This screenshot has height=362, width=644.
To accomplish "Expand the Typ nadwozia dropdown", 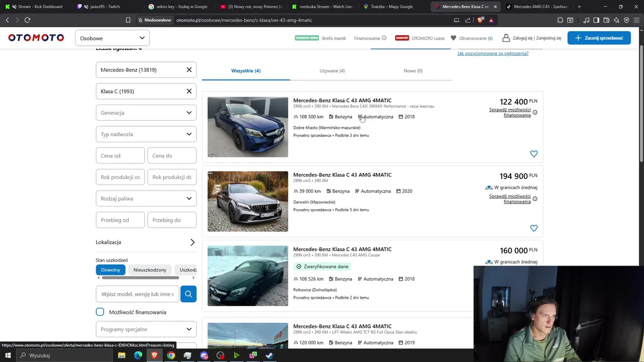I will 146,134.
